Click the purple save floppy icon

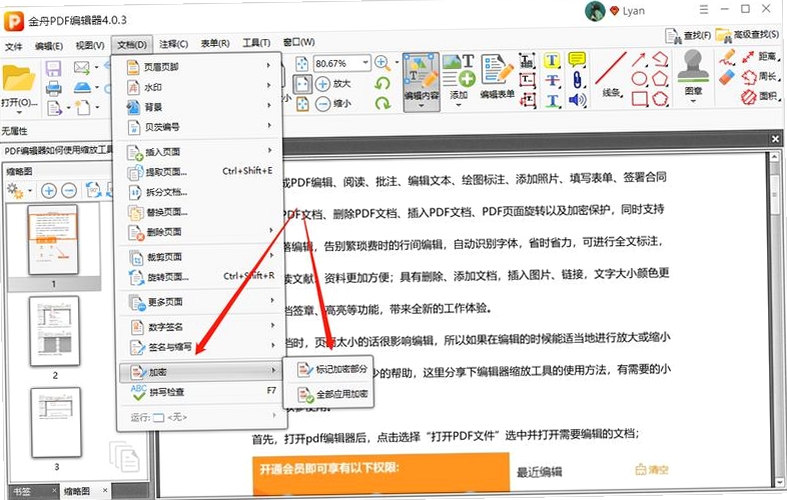53,68
